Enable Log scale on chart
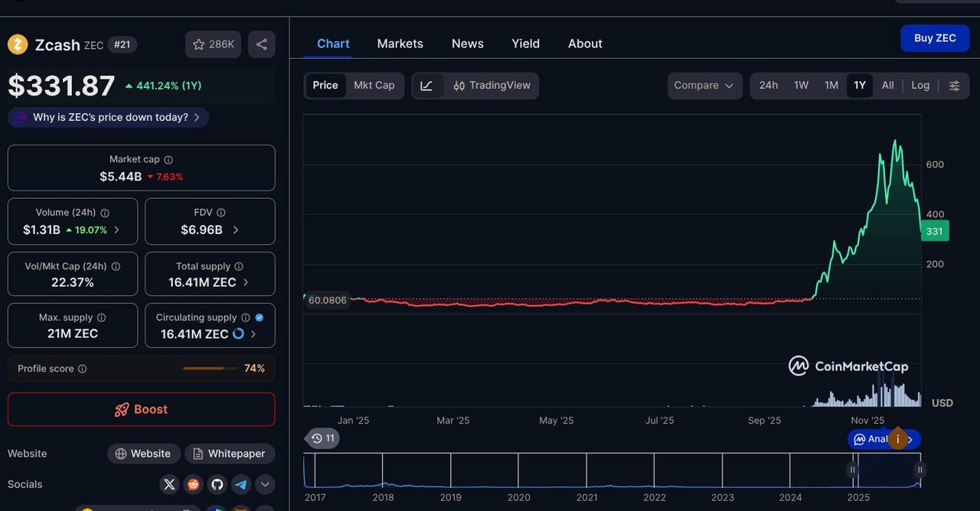The image size is (980, 511). pos(920,86)
